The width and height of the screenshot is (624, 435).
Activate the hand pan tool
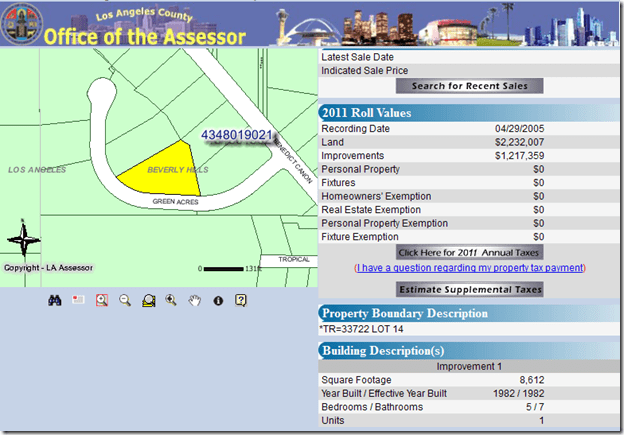(195, 300)
